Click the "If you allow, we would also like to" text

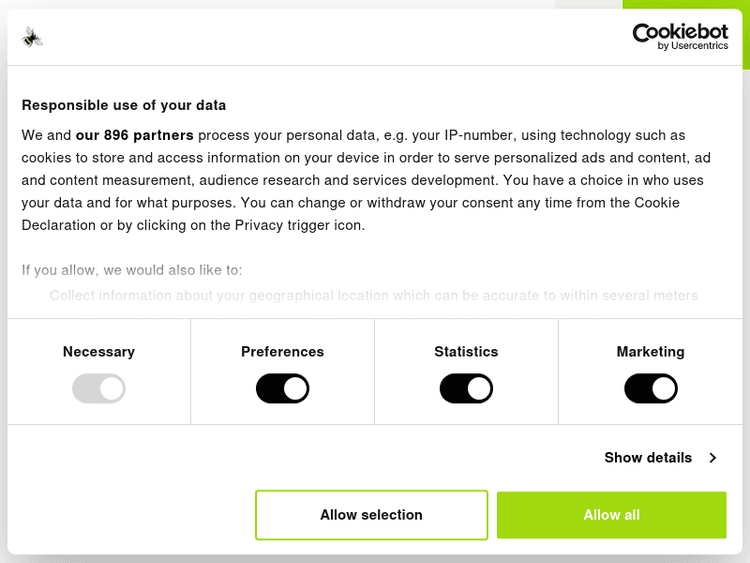132,270
